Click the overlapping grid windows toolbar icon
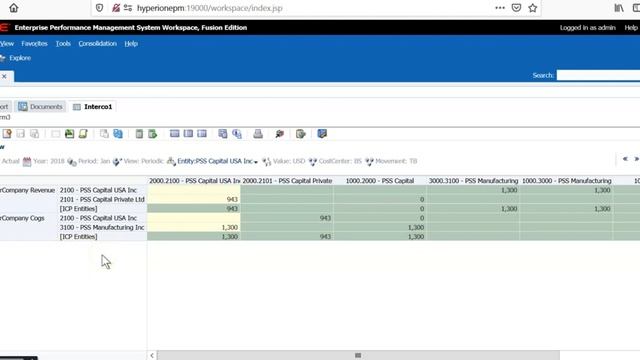Viewport: 640px width, 360px height. coord(222,133)
